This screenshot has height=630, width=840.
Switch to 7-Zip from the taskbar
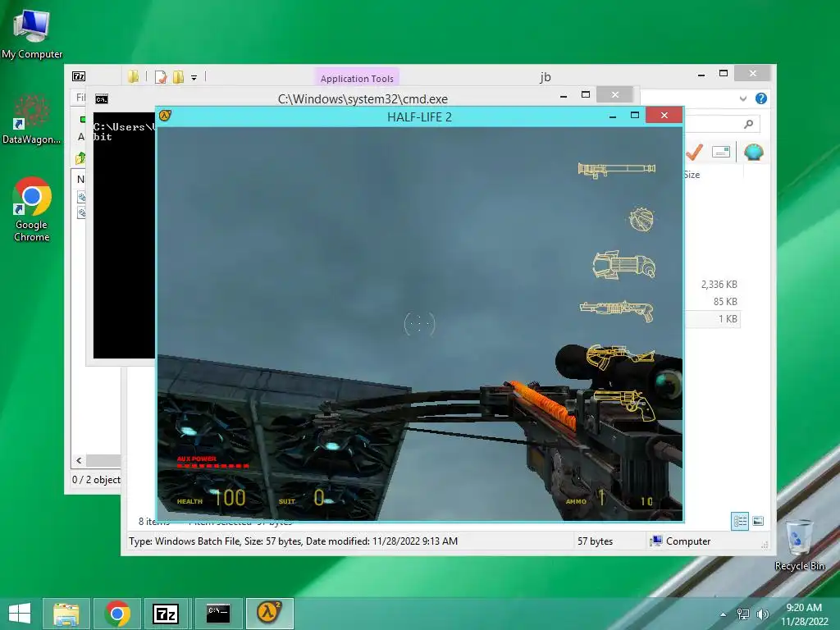(x=166, y=614)
